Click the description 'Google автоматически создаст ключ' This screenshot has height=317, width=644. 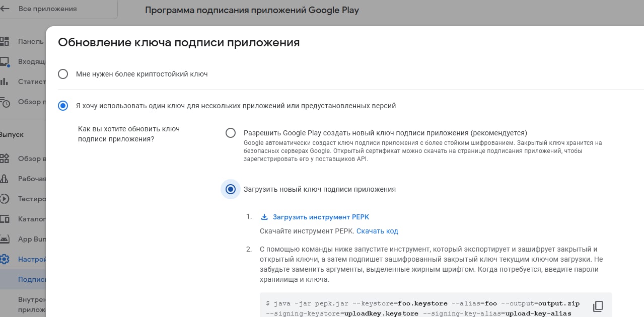[422, 151]
